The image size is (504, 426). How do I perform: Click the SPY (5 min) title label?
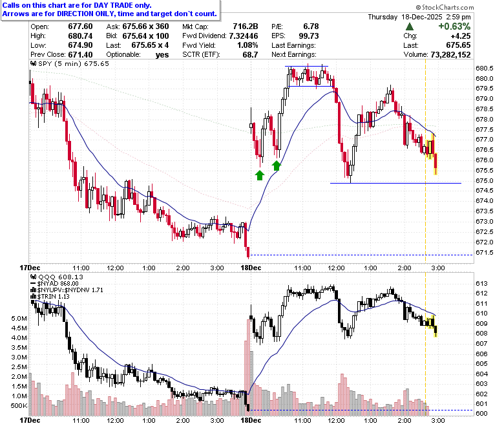point(60,63)
